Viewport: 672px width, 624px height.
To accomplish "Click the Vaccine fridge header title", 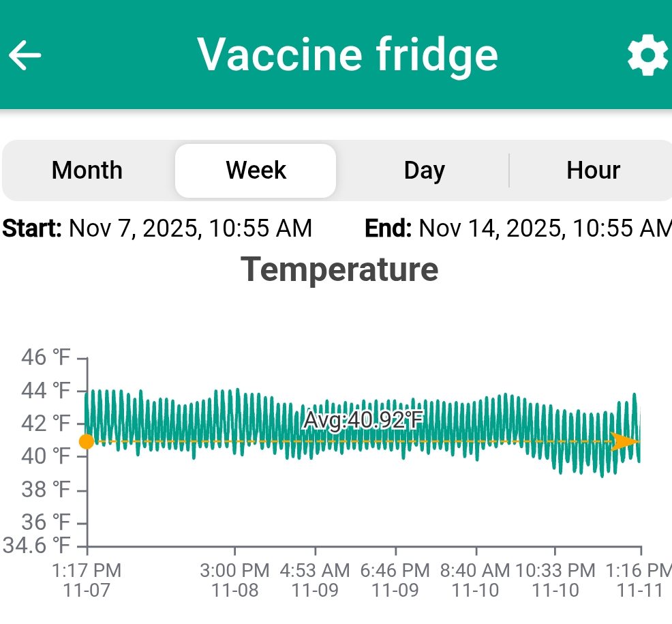I will [348, 55].
